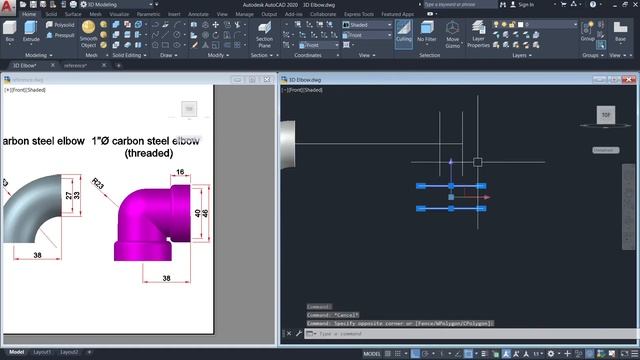The width and height of the screenshot is (640, 360).
Task: Open the Autodesk App Store cart icon
Action: 563,4
